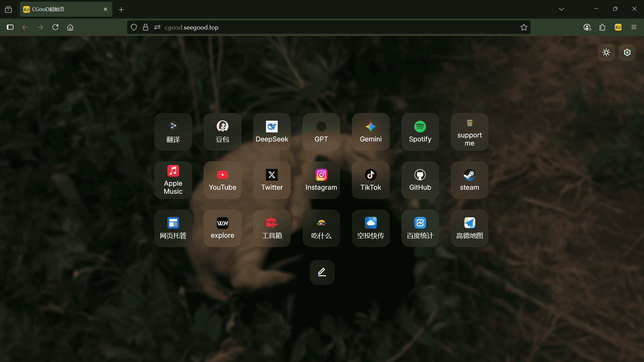Launch the TikTok shortcut
The height and width of the screenshot is (362, 644).
pos(371,180)
